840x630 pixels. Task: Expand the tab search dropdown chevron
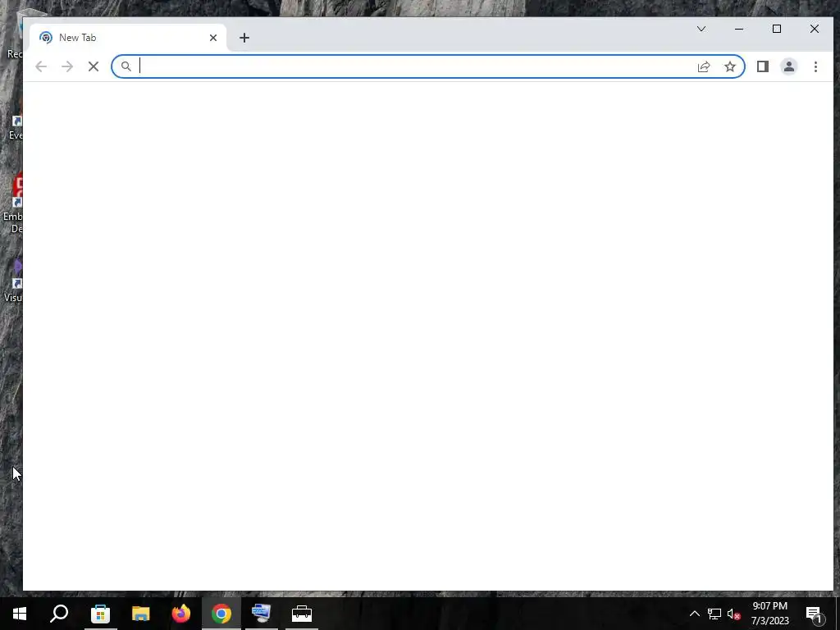(701, 29)
